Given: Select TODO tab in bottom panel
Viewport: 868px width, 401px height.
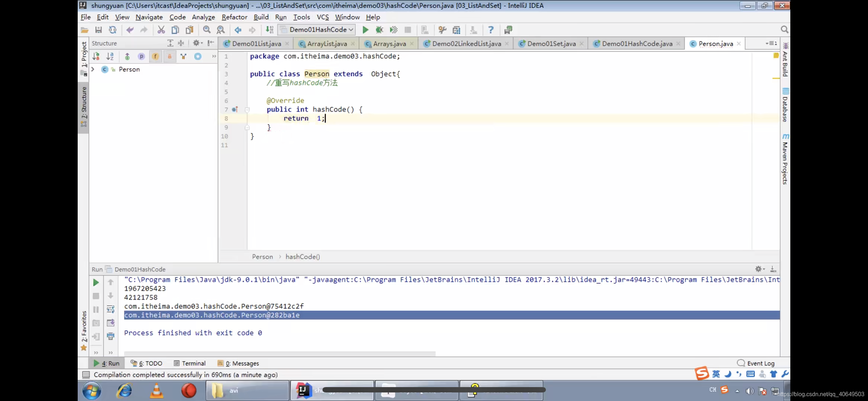Looking at the screenshot, I should (x=150, y=363).
